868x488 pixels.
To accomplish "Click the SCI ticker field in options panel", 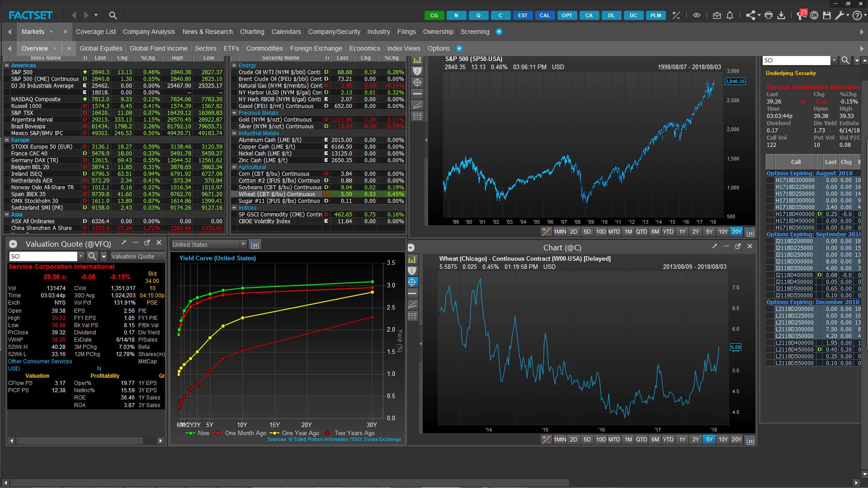I will (797, 60).
